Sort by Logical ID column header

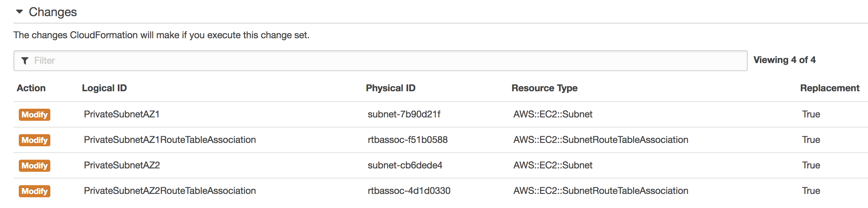pos(104,88)
